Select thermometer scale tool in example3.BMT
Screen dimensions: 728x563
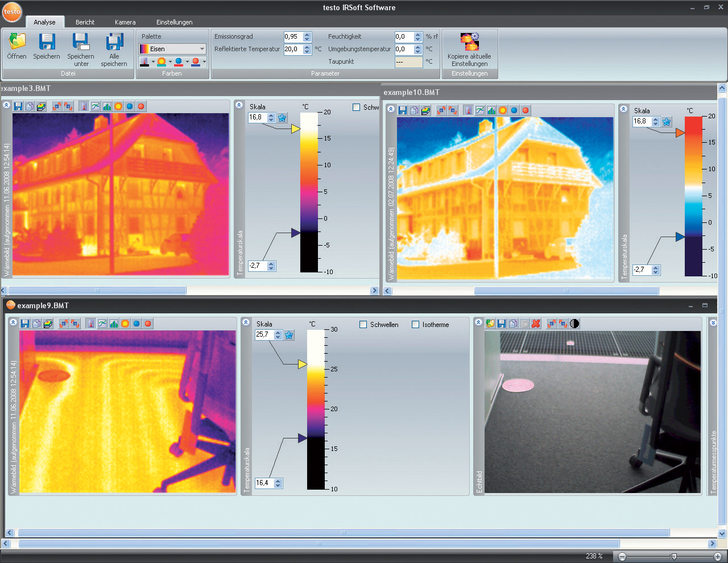click(84, 106)
